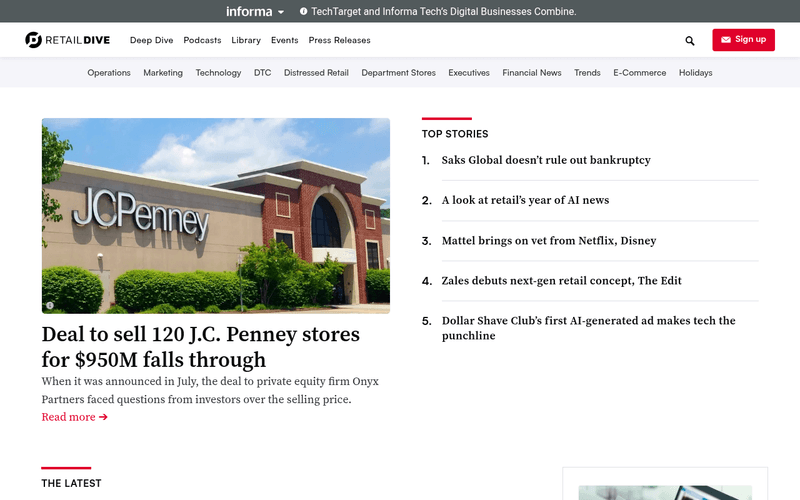This screenshot has height=500, width=800.
Task: Select the Holidays topic
Action: [695, 73]
